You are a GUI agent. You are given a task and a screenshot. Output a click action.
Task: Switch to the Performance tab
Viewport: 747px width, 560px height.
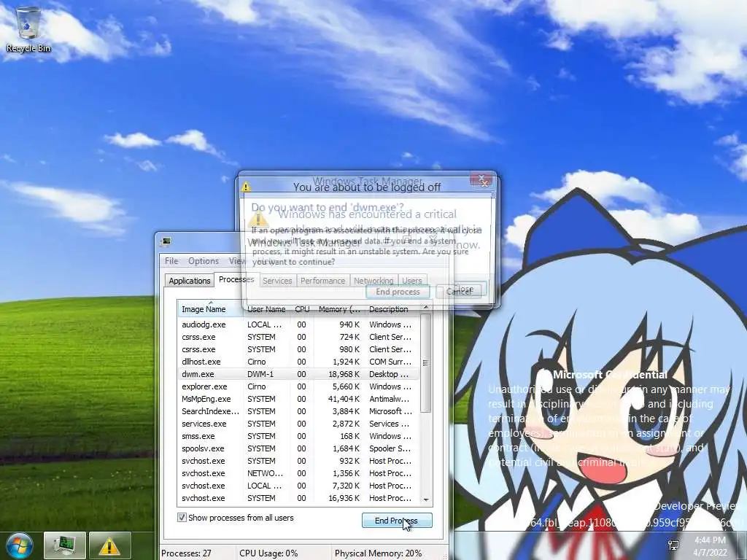click(x=322, y=281)
